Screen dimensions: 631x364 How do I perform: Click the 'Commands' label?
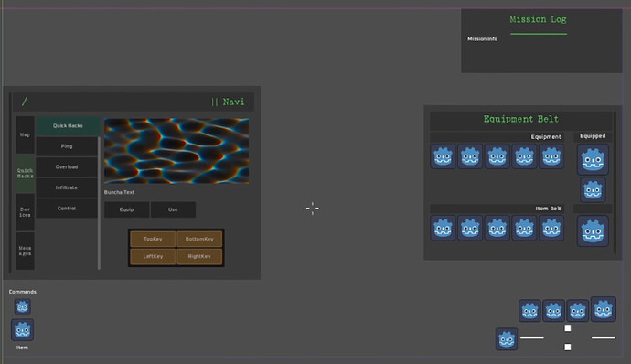23,292
